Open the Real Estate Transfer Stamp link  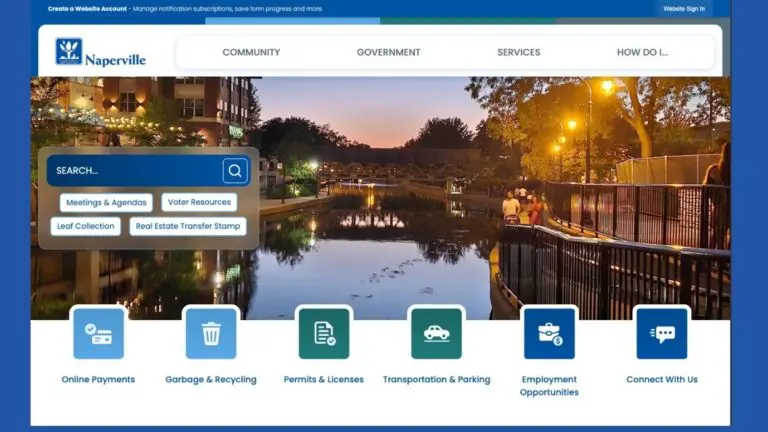188,226
